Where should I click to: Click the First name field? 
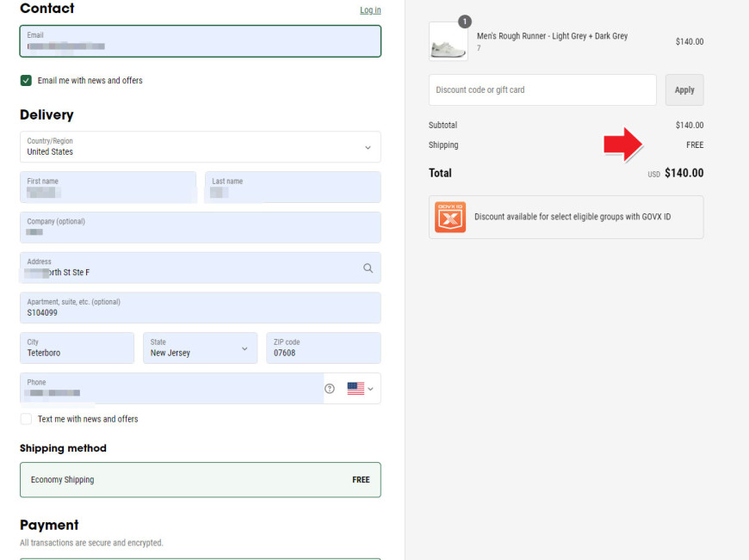coord(108,188)
